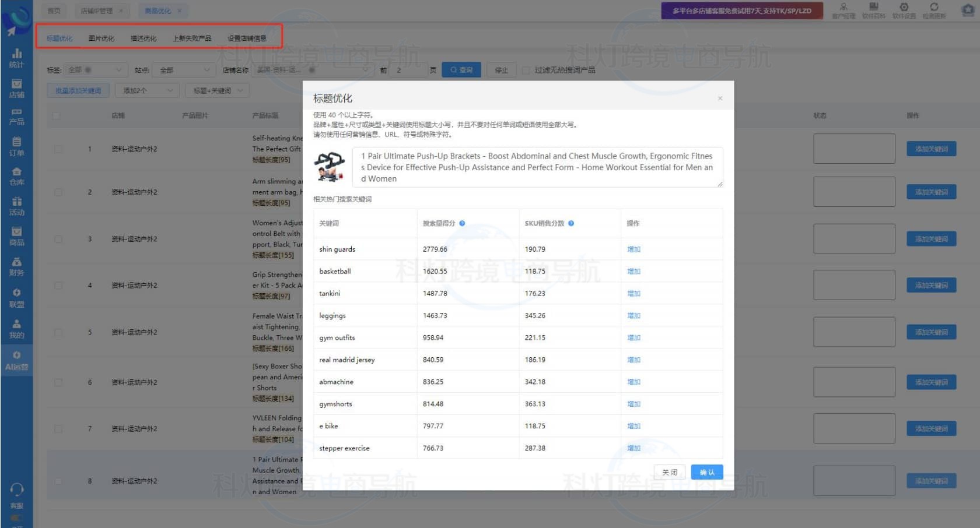Open the 店铺 store sidebar icon
This screenshot has height=528, width=980.
click(x=16, y=88)
